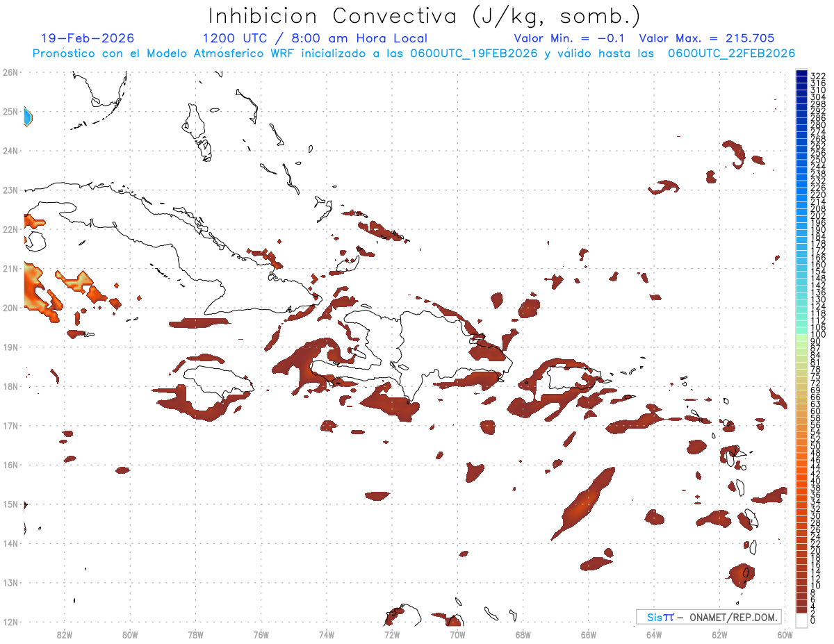
Task: Click the 21N latitude label
Action: tap(10, 268)
